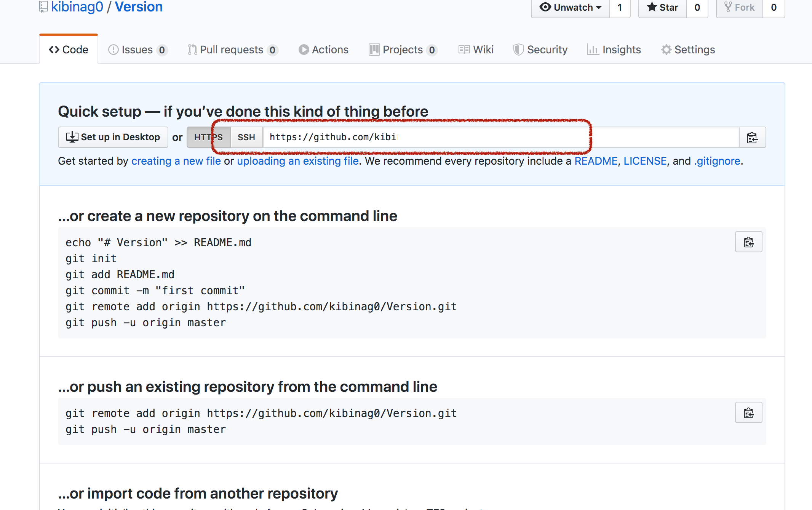812x510 pixels.
Task: Open the LICENSE recommendation link
Action: 645,161
